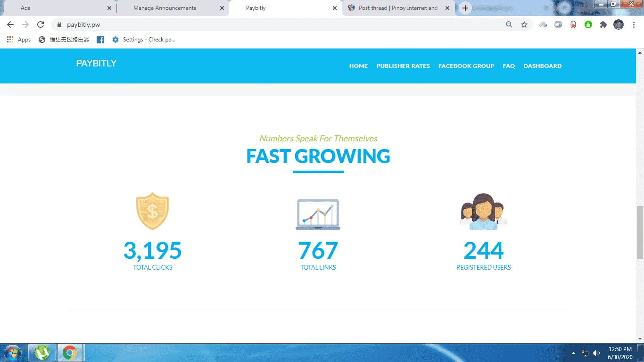Open the FAQ page
The height and width of the screenshot is (362, 644).
coord(509,66)
